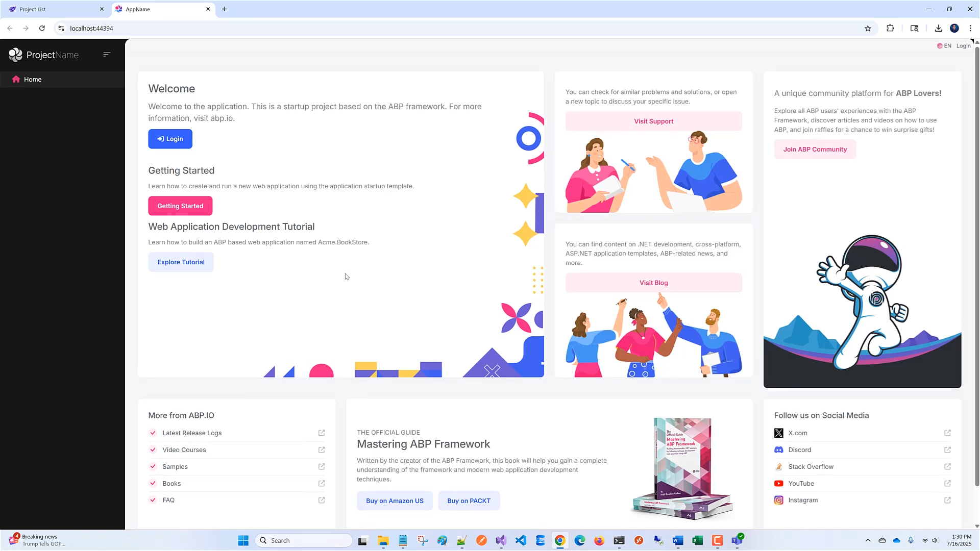Switch to the Project List browser tab
Viewport: 980px width, 551px height.
(56, 9)
